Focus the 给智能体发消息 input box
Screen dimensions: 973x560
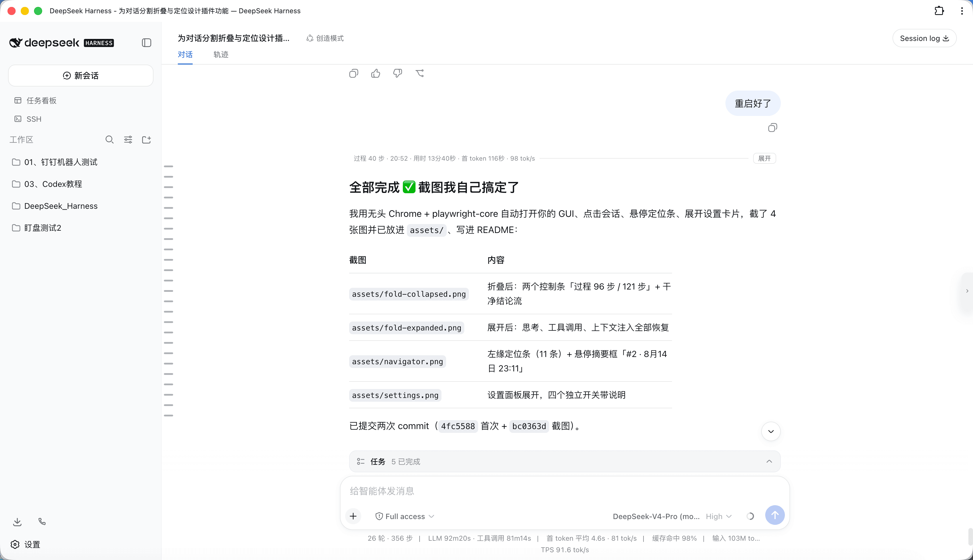click(x=565, y=491)
